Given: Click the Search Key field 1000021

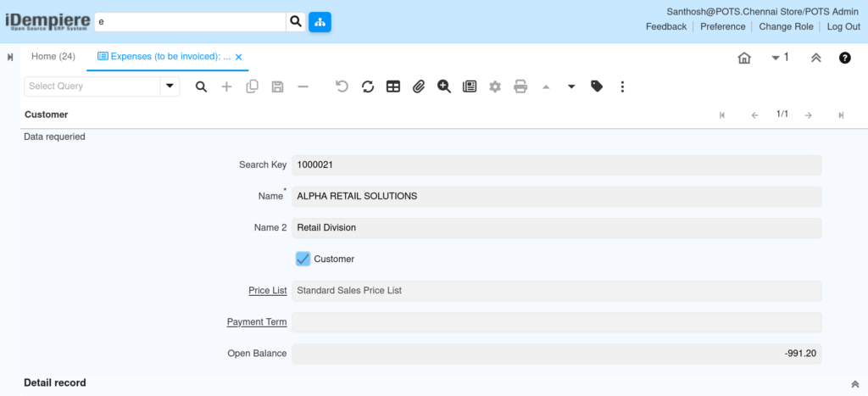Looking at the screenshot, I should click(556, 165).
